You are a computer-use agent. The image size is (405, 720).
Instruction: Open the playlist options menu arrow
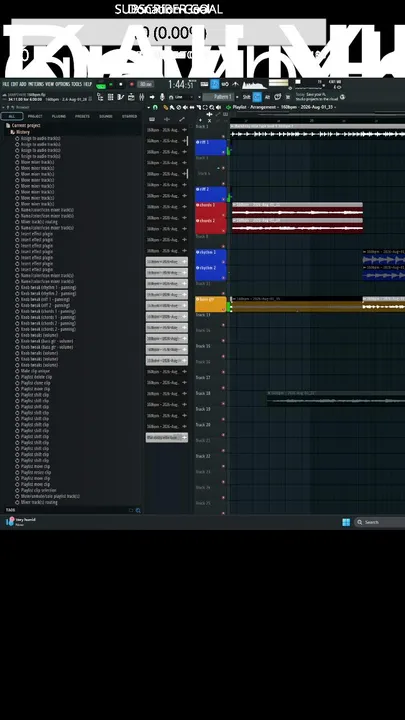[x=148, y=107]
